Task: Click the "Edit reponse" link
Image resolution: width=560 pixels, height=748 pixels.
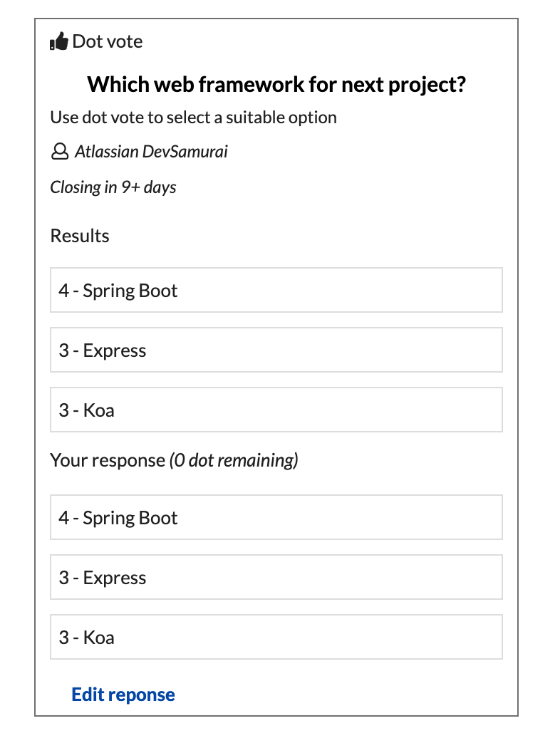Action: click(x=123, y=695)
